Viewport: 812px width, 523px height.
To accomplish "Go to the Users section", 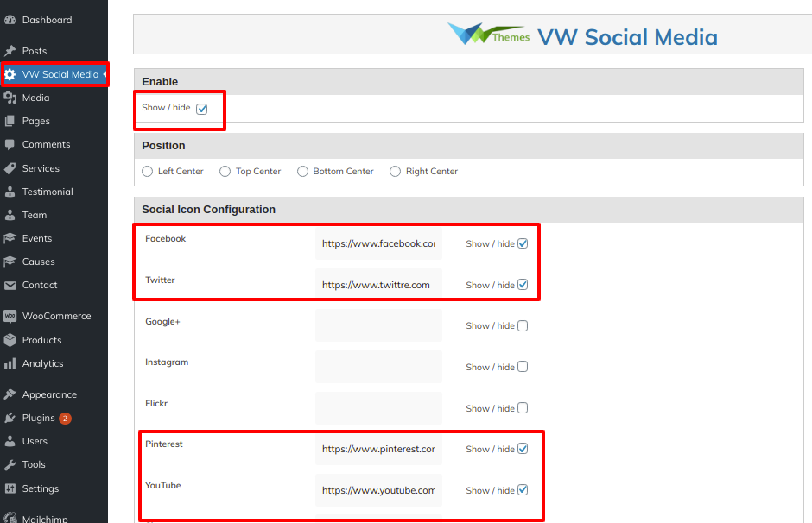I will tap(35, 441).
